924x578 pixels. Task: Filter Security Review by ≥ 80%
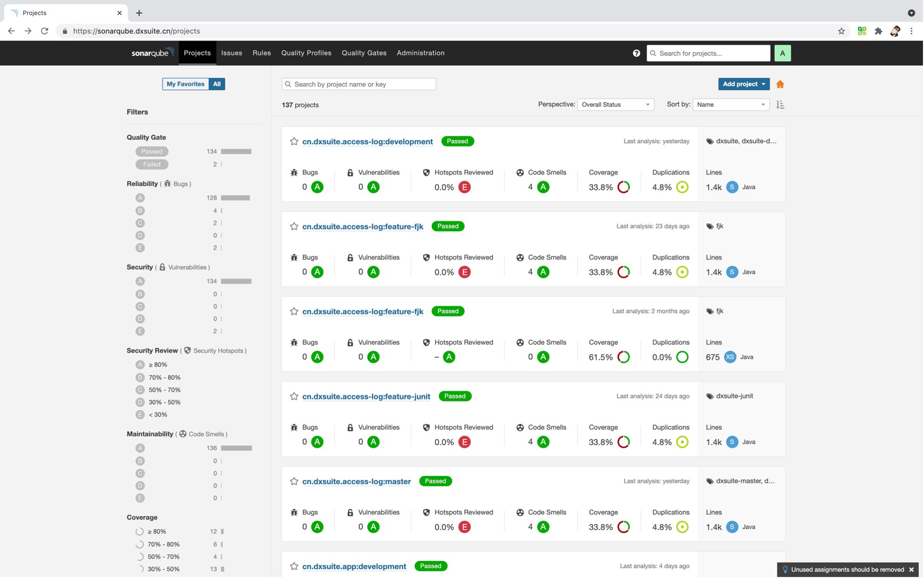(152, 365)
